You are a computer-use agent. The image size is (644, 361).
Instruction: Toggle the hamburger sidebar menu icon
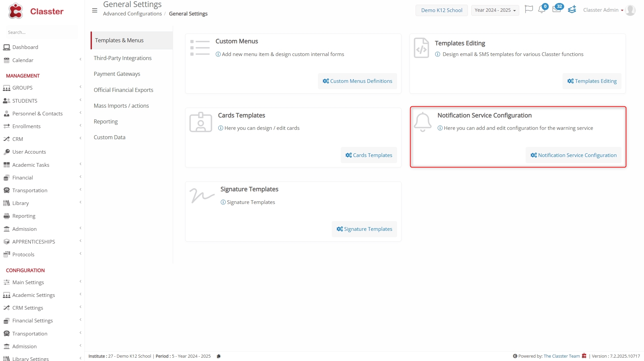pyautogui.click(x=95, y=10)
